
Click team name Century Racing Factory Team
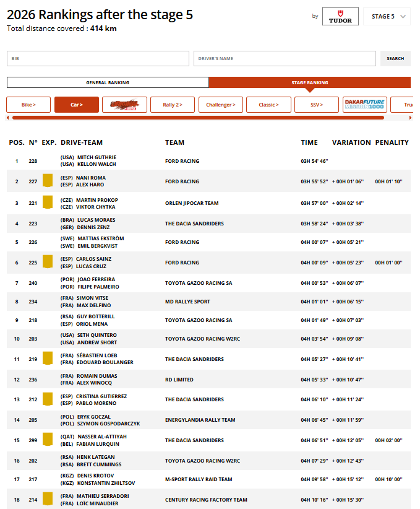click(206, 500)
